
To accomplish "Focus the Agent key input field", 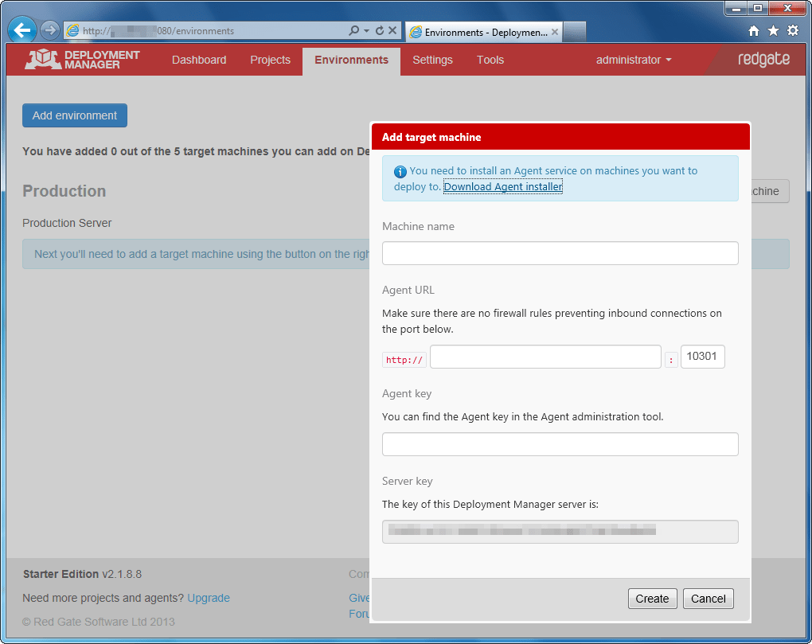I will 560,444.
